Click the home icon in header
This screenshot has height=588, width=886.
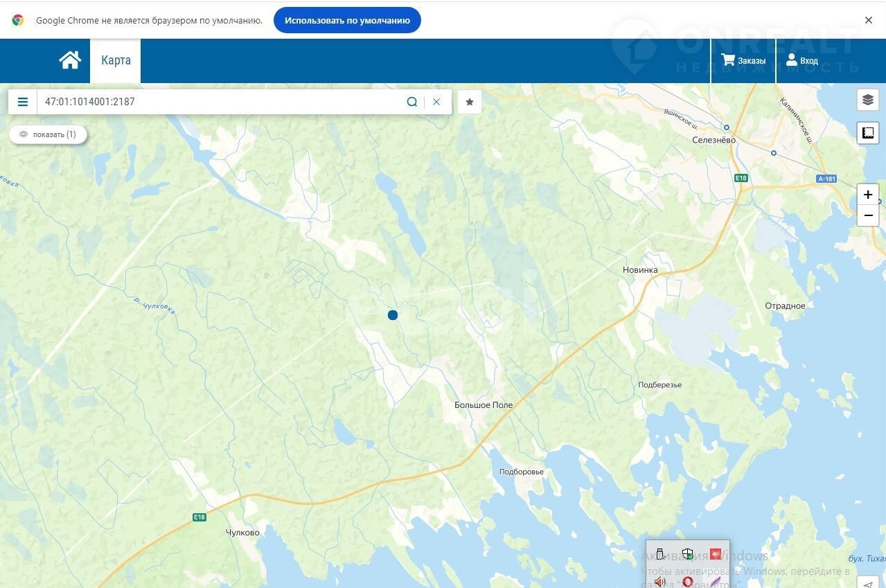[x=69, y=60]
